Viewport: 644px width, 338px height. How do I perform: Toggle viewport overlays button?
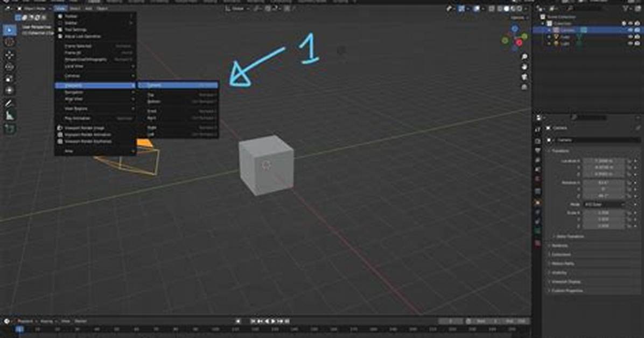pyautogui.click(x=477, y=9)
